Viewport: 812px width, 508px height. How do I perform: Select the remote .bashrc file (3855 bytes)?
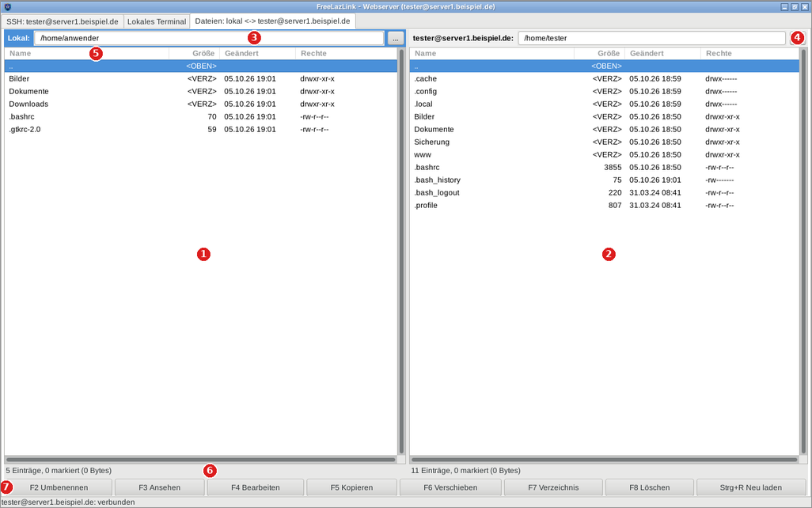click(x=605, y=167)
